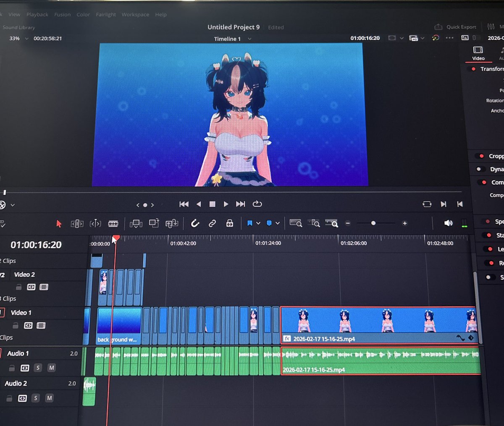Image resolution: width=504 pixels, height=426 pixels.
Task: Disable Cropping in the Inspector
Action: (481, 156)
